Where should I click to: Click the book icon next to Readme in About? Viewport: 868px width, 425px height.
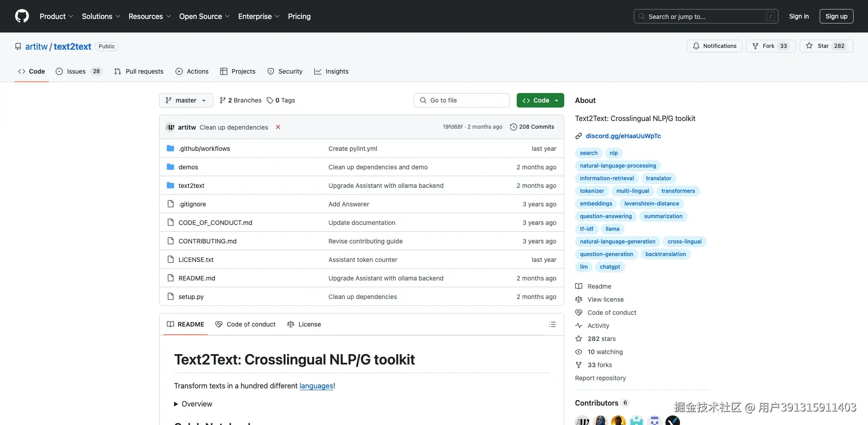pos(579,286)
